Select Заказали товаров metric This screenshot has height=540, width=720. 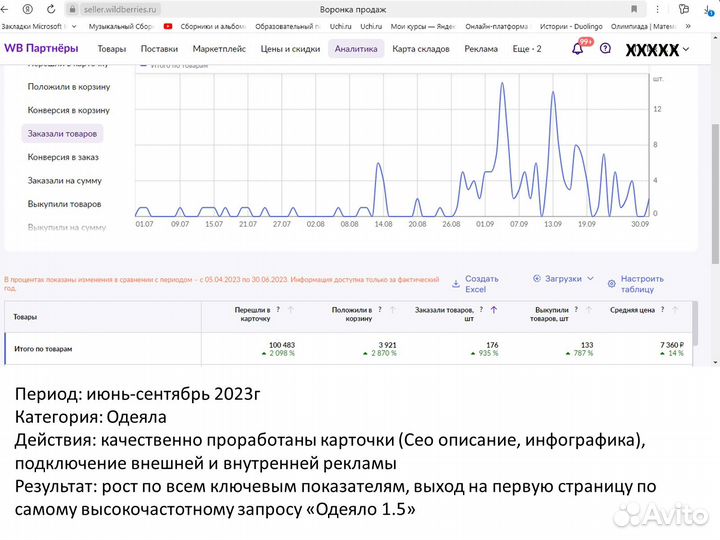pyautogui.click(x=62, y=134)
